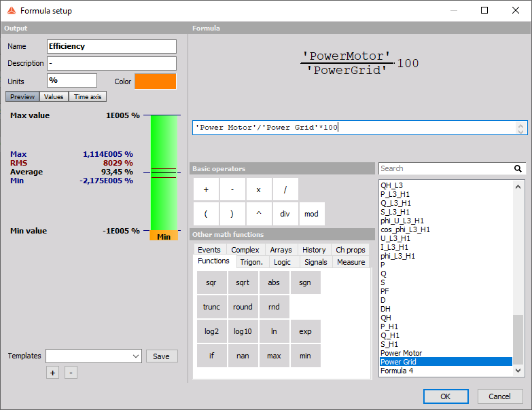Open the Signals tab
The image size is (532, 410).
pyautogui.click(x=315, y=262)
